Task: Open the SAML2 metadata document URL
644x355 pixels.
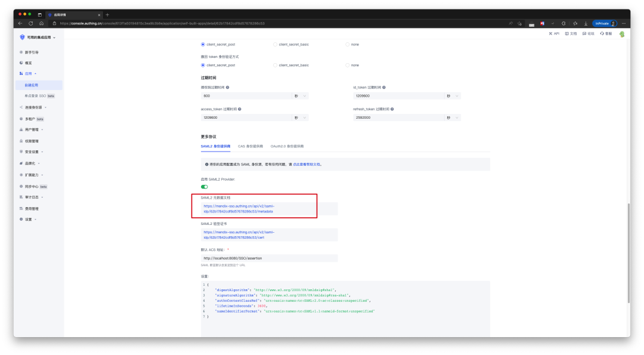Action: pyautogui.click(x=239, y=209)
